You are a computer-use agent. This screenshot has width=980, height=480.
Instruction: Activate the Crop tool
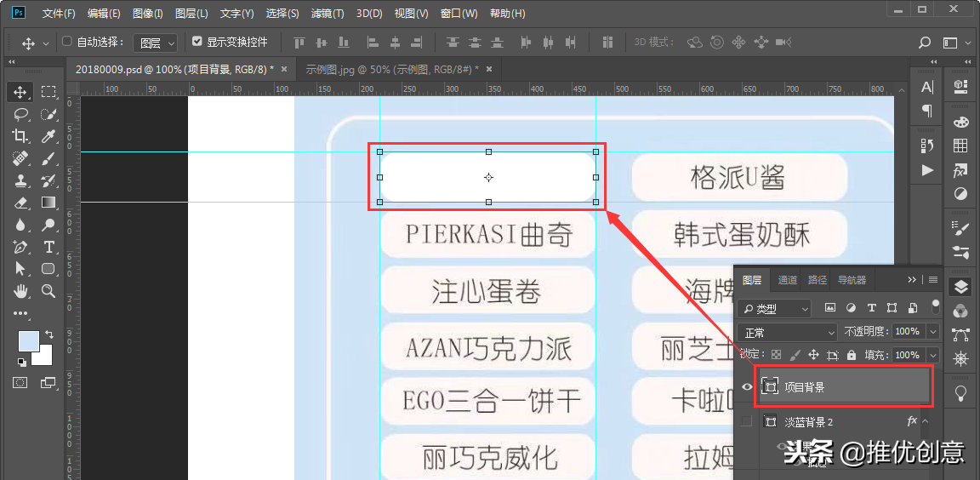click(x=20, y=136)
